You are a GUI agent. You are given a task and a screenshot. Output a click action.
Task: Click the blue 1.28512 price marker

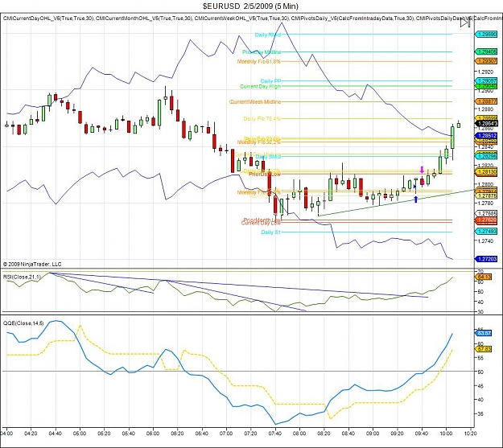487,136
